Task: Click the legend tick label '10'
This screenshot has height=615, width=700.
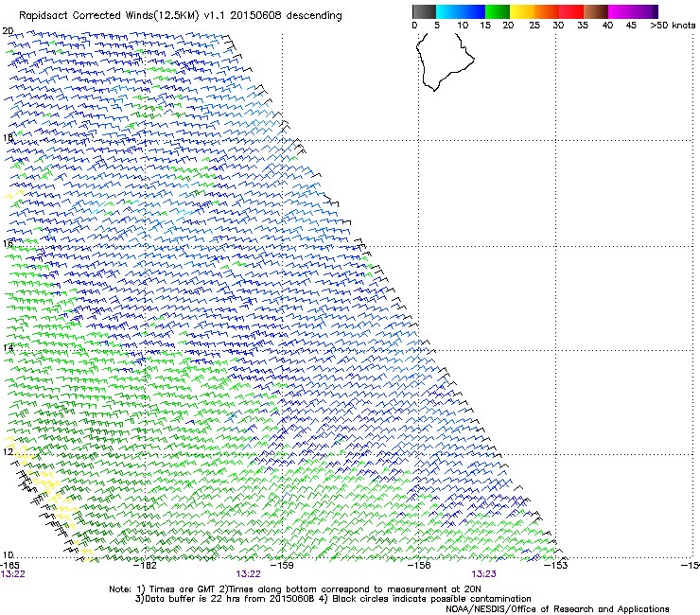Action: tap(463, 25)
